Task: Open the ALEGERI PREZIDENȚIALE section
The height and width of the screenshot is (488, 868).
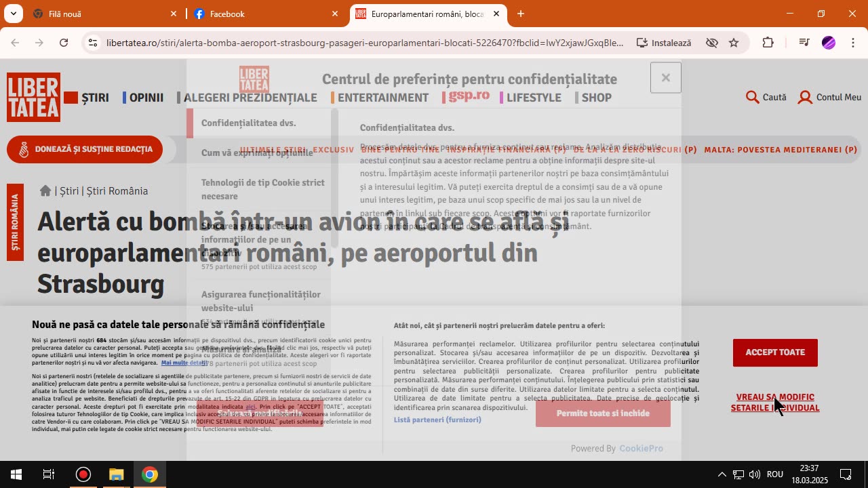Action: 250,98
